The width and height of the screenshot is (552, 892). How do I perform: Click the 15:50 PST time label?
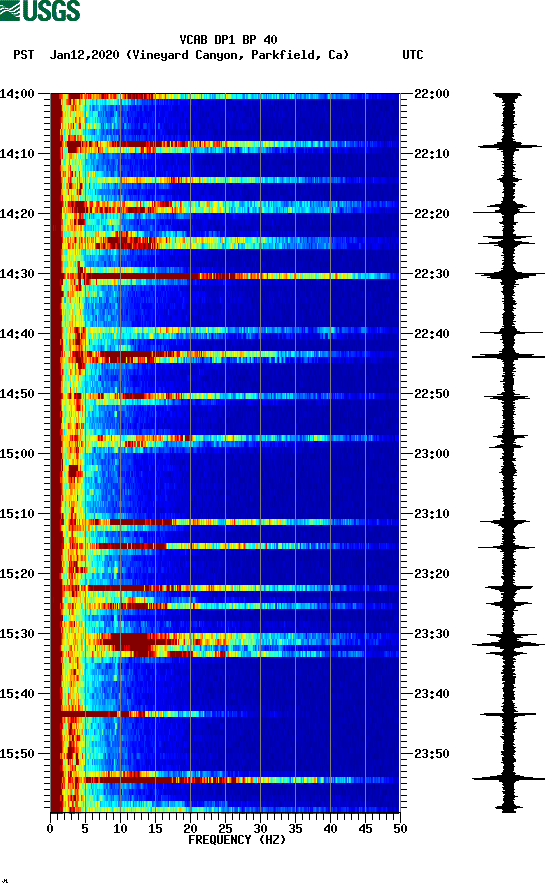click(x=17, y=754)
